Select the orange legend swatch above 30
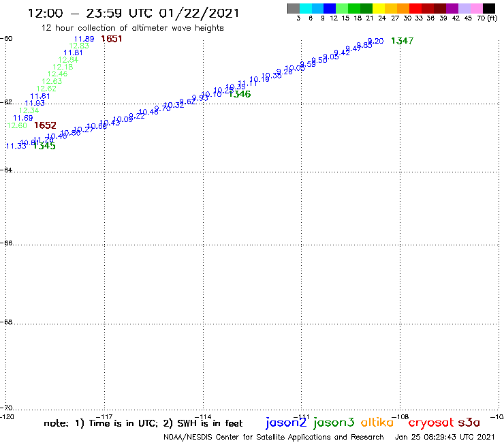This screenshot has width=504, height=443. point(403,8)
